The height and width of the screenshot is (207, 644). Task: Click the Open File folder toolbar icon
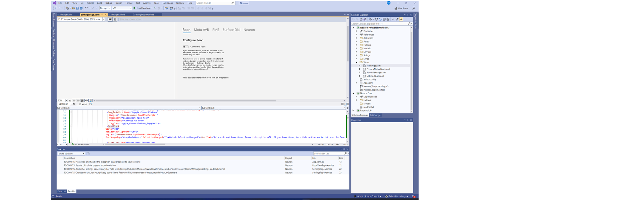(x=73, y=8)
